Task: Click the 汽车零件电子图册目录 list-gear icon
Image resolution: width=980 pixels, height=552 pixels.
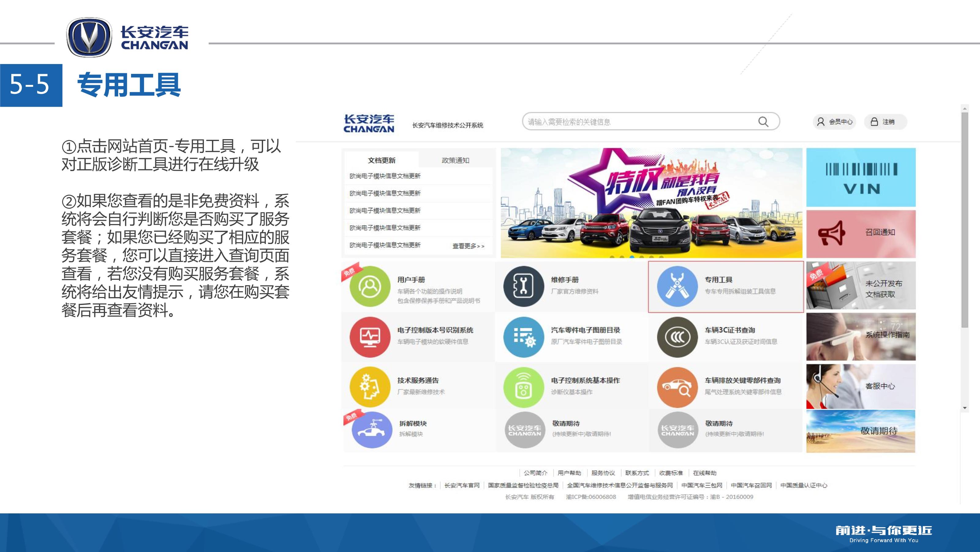Action: tap(523, 337)
